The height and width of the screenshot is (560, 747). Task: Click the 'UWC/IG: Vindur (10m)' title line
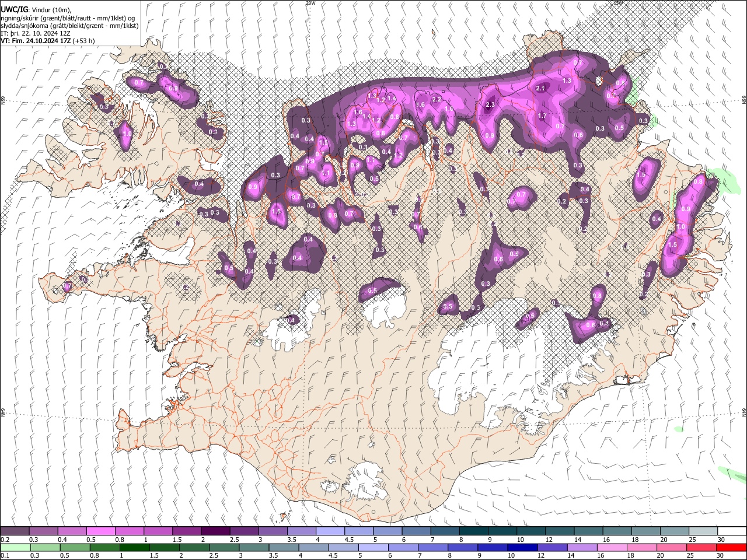[36, 10]
